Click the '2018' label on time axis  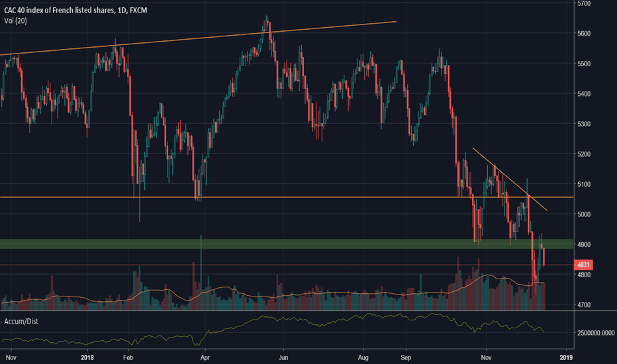87,357
